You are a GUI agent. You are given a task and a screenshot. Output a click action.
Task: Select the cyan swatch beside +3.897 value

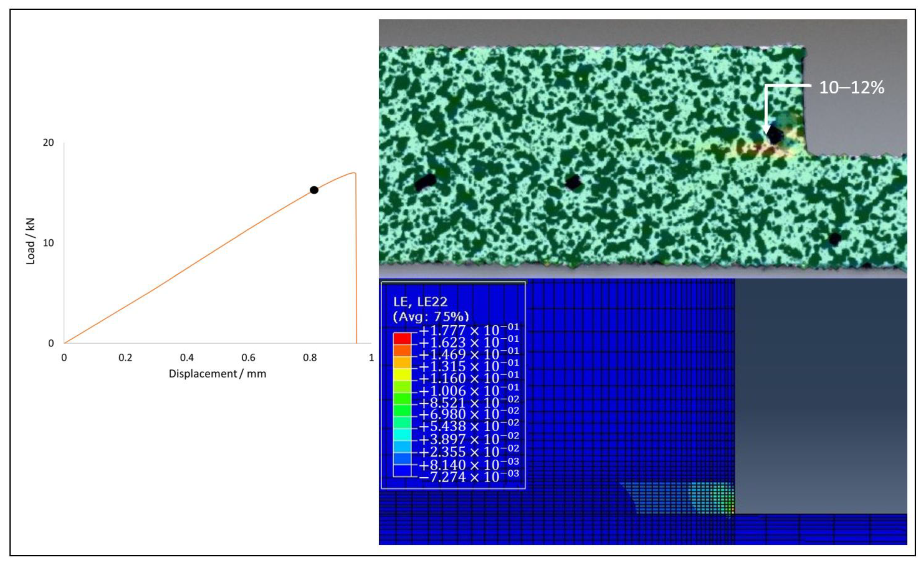coord(402,434)
